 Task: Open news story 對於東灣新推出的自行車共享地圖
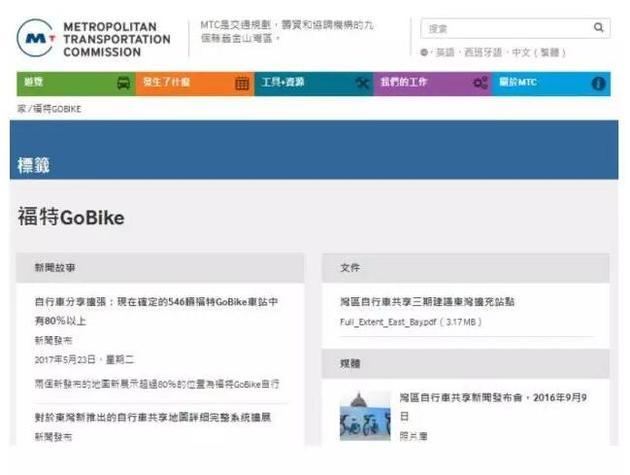pos(153,417)
